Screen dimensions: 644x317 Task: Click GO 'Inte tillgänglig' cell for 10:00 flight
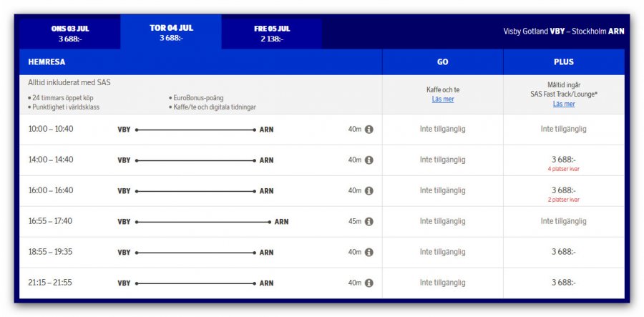[442, 130]
